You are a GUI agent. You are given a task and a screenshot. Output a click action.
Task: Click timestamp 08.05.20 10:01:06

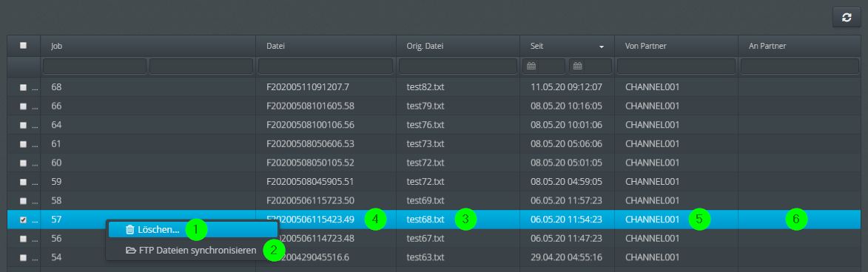point(566,125)
